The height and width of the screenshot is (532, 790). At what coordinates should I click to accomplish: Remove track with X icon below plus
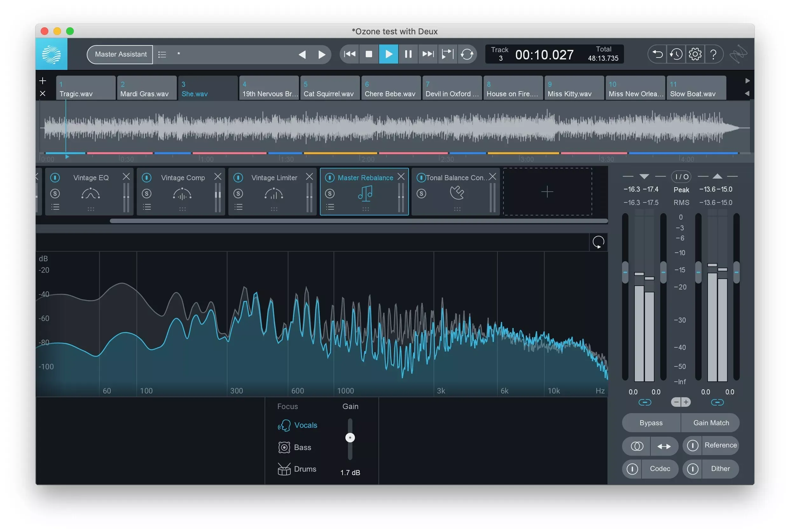click(42, 93)
